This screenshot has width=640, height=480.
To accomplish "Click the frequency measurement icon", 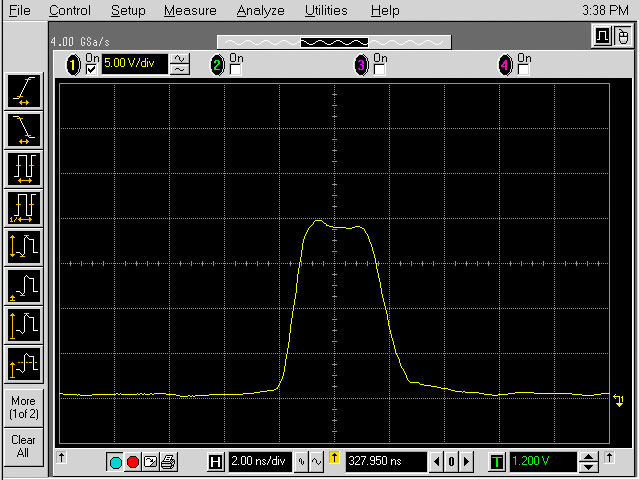I will click(x=23, y=208).
